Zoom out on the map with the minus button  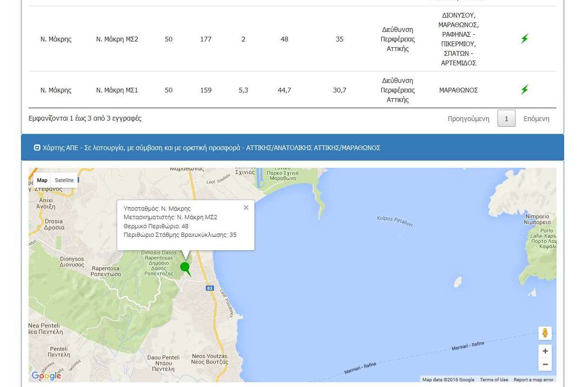click(x=545, y=365)
